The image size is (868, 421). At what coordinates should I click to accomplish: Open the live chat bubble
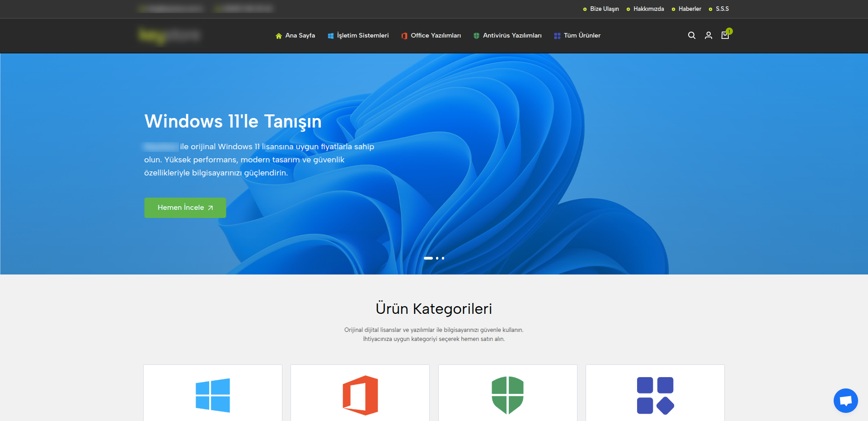pyautogui.click(x=845, y=401)
